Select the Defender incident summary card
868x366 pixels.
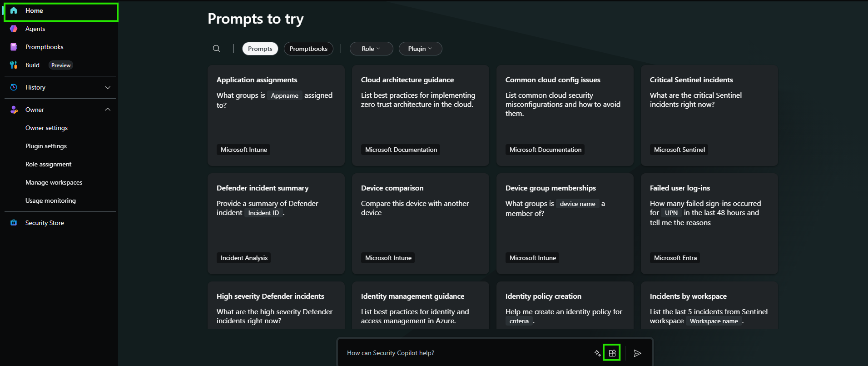pyautogui.click(x=276, y=224)
